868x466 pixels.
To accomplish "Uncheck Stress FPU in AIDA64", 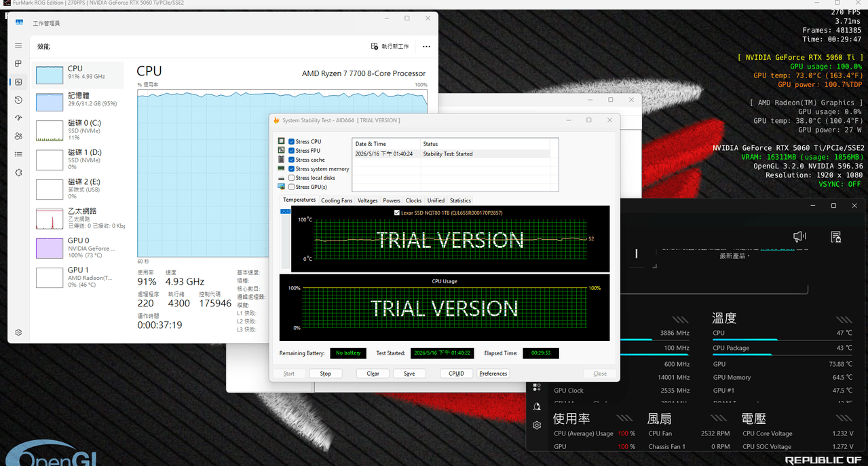I will 292,151.
